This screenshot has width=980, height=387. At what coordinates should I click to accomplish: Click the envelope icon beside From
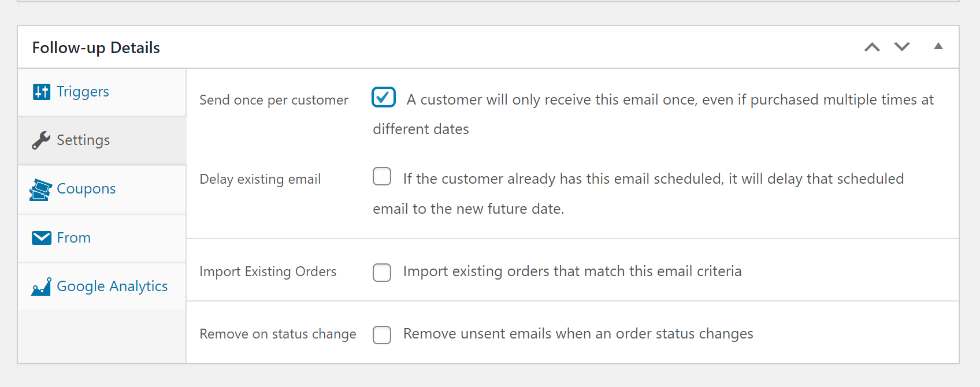(x=42, y=238)
